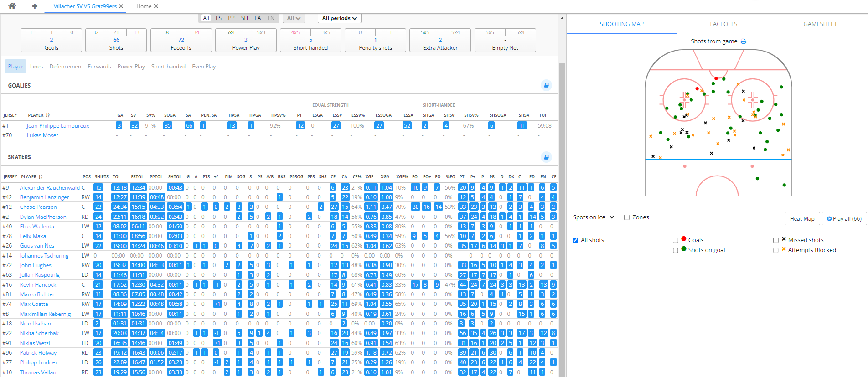Click the print icon beside Shots from game
This screenshot has height=377, width=868.
pos(744,41)
